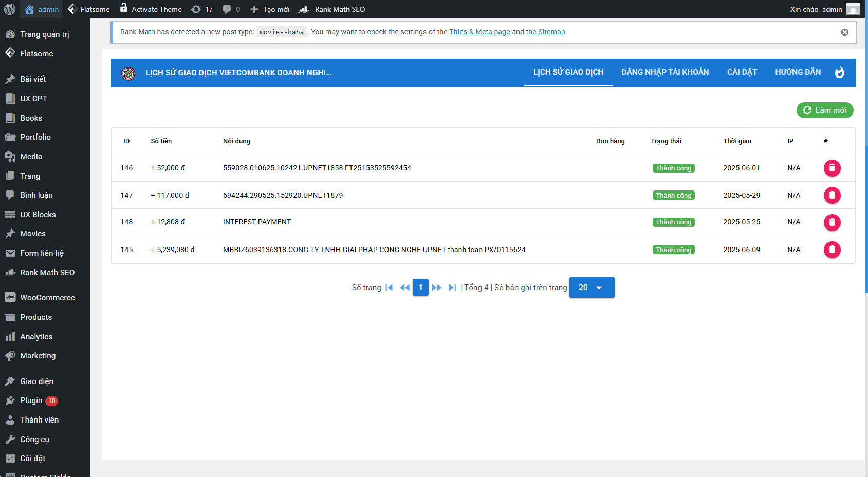Click the plugin logo beside the title

(x=128, y=73)
